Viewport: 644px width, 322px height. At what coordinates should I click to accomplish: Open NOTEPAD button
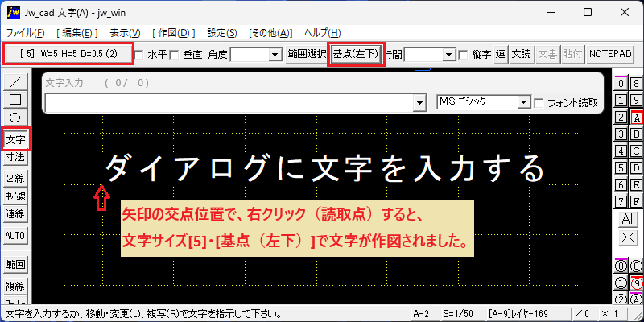point(610,54)
